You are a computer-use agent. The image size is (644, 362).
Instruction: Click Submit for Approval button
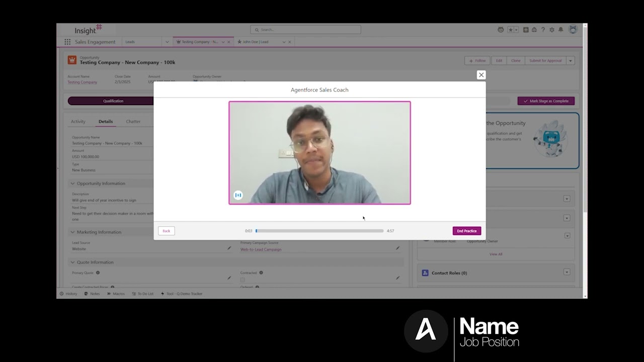pyautogui.click(x=545, y=60)
